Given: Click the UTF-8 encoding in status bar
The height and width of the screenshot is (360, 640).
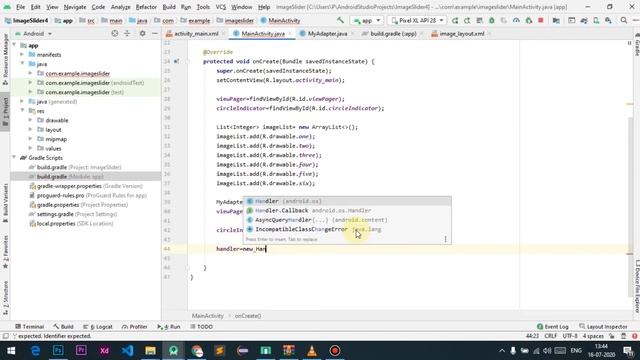Looking at the screenshot, I should (570, 336).
